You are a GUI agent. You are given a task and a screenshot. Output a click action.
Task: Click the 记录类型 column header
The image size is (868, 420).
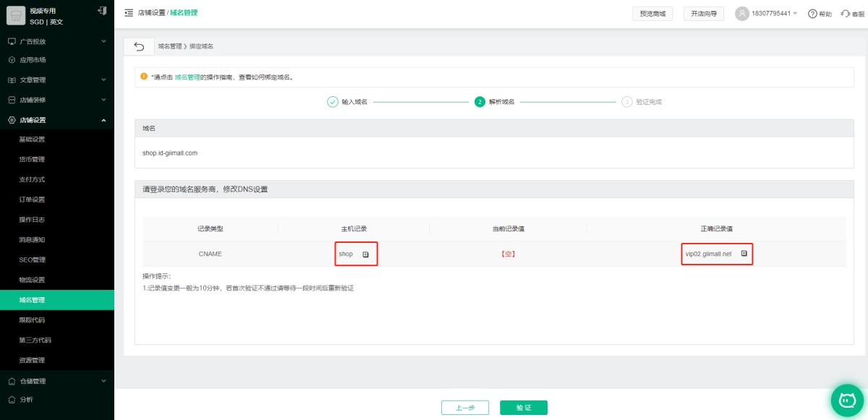(210, 228)
